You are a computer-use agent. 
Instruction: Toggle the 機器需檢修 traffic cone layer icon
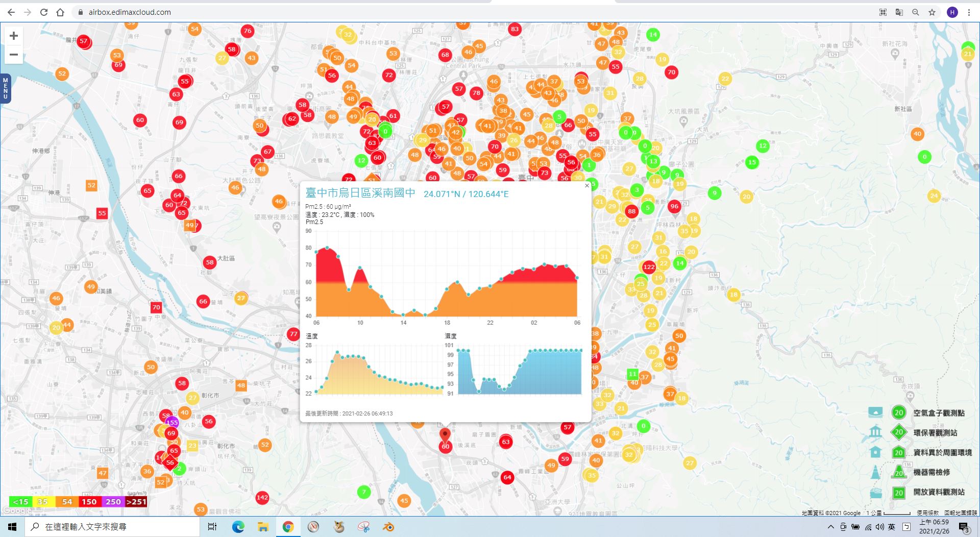(x=875, y=472)
